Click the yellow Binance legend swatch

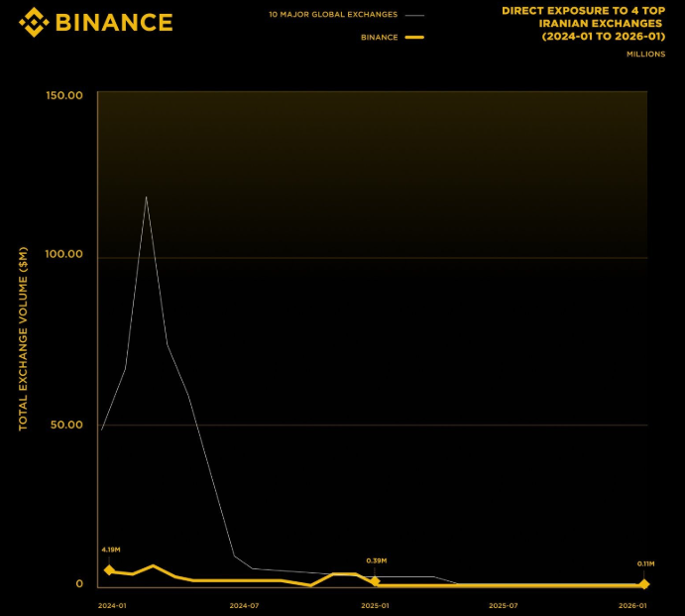pyautogui.click(x=415, y=38)
